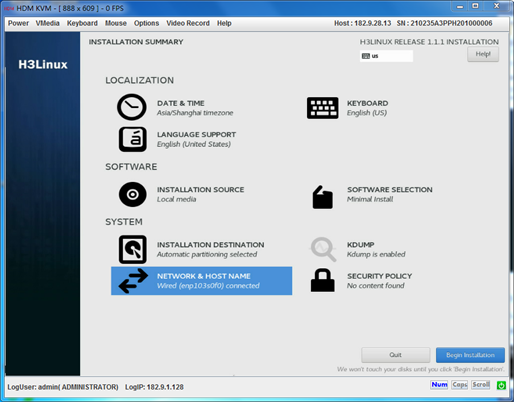514x402 pixels.
Task: Click the Network arrows icon
Action: 133,281
